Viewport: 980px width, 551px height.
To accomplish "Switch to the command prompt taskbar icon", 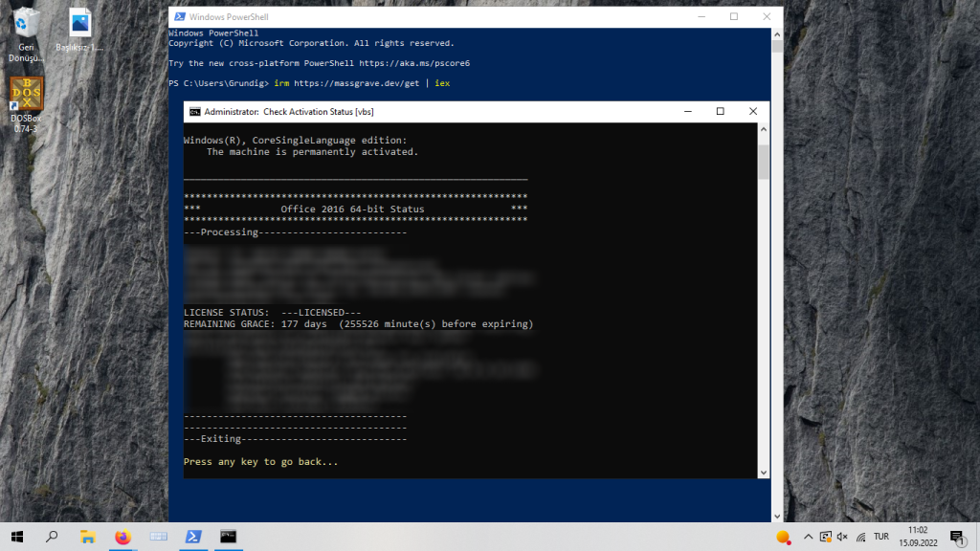I will 228,537.
